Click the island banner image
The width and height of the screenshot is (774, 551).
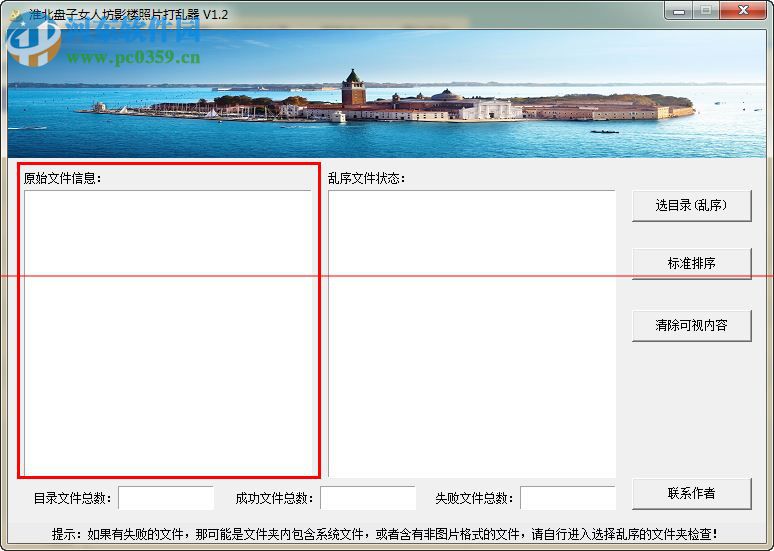[x=387, y=94]
